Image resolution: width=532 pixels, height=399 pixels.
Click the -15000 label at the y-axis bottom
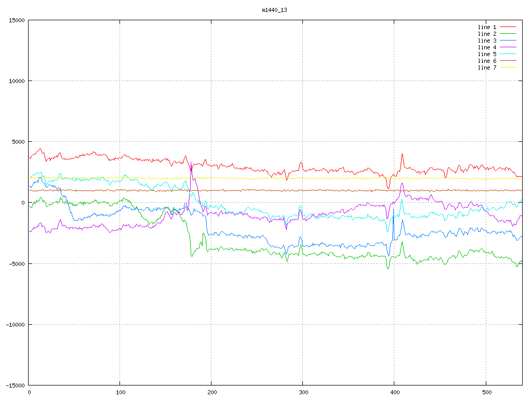tap(15, 385)
